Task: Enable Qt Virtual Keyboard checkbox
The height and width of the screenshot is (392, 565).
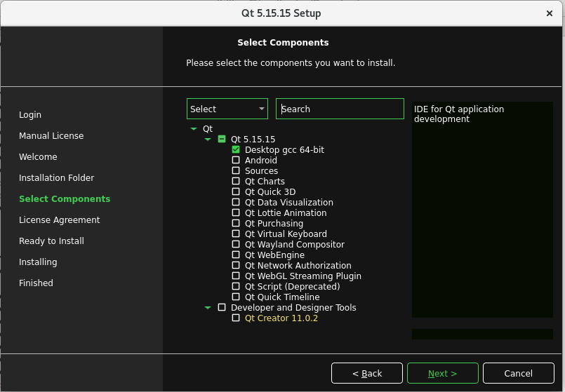Action: [x=236, y=234]
